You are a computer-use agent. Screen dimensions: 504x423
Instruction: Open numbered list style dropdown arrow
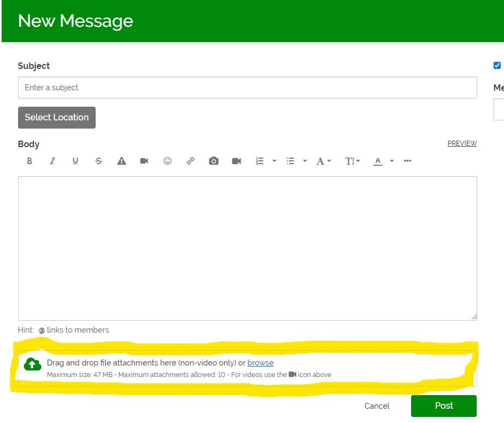[274, 161]
